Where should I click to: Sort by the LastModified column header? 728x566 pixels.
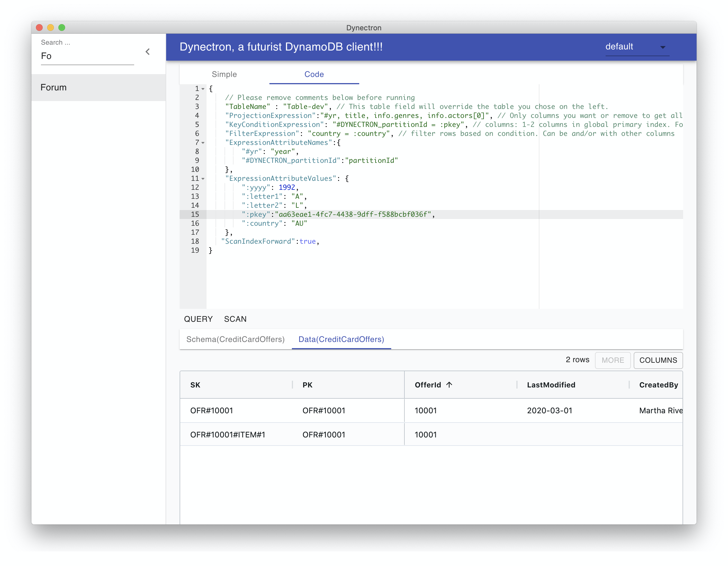point(551,385)
